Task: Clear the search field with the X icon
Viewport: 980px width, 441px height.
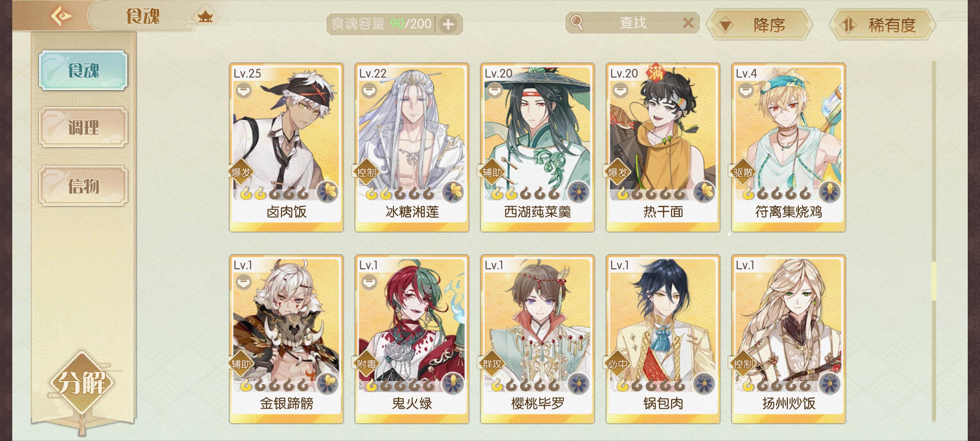Action: (688, 23)
